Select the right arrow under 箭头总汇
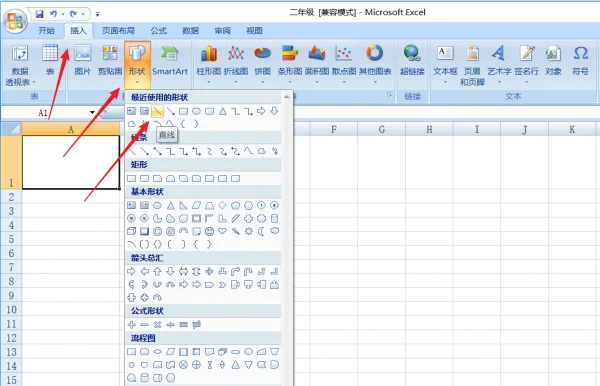 [131, 271]
